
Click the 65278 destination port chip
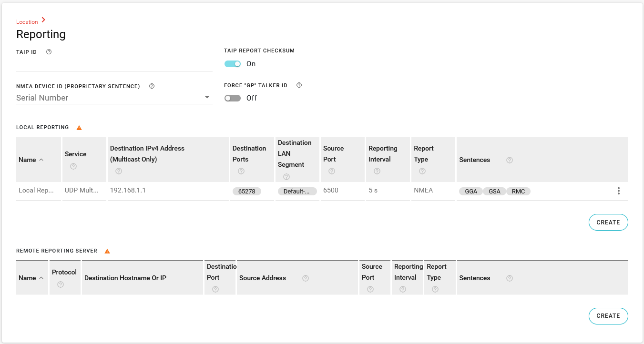click(x=246, y=192)
